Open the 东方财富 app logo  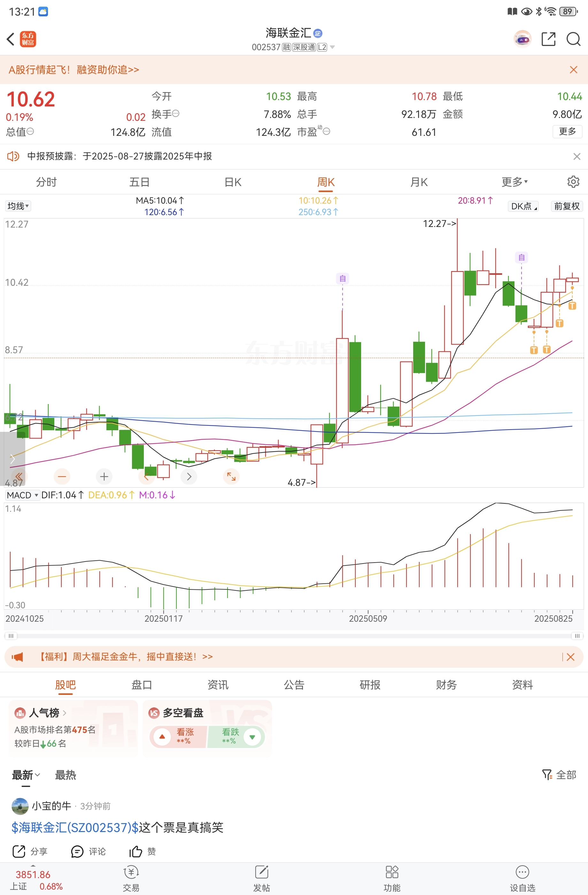(28, 39)
